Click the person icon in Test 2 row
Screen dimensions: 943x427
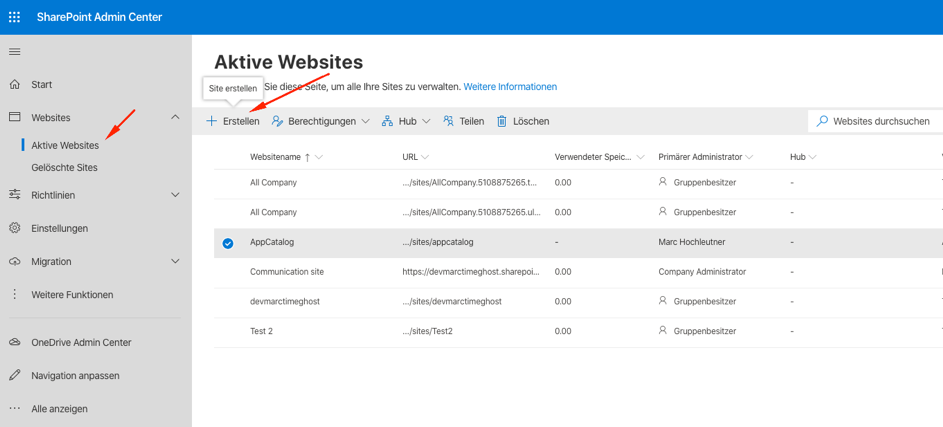click(x=663, y=330)
